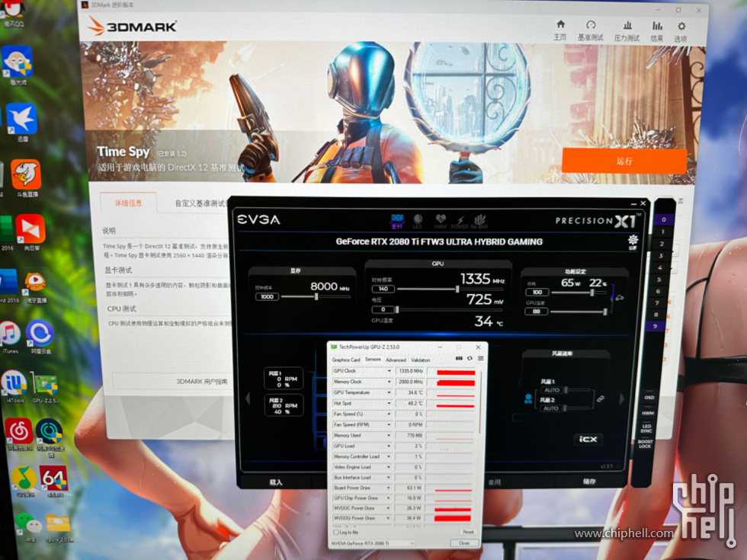Expand the GPU Load sensor dropdown
The height and width of the screenshot is (560, 747).
(x=390, y=446)
